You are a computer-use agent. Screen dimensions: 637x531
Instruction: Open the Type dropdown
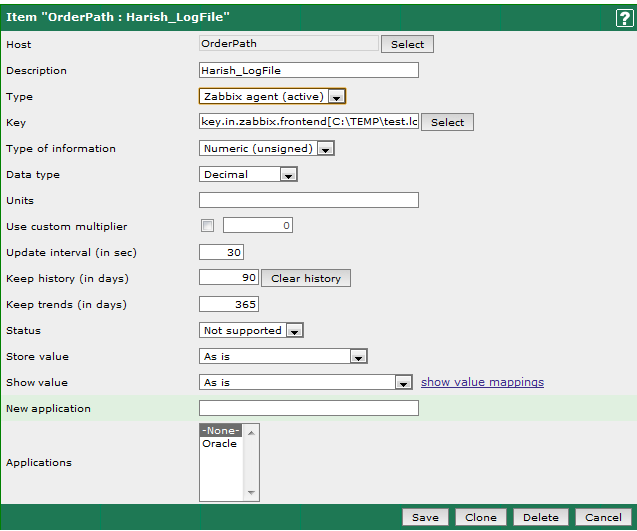(x=272, y=97)
